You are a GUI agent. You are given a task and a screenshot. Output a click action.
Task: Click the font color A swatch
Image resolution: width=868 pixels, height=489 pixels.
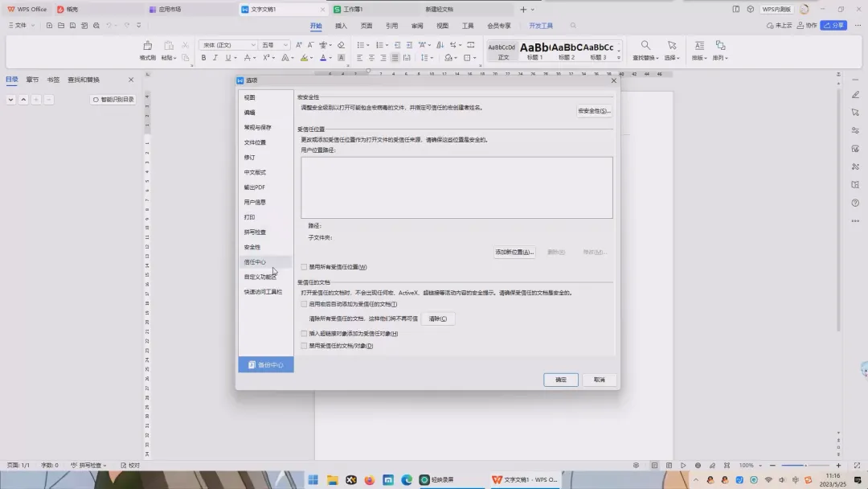[323, 58]
